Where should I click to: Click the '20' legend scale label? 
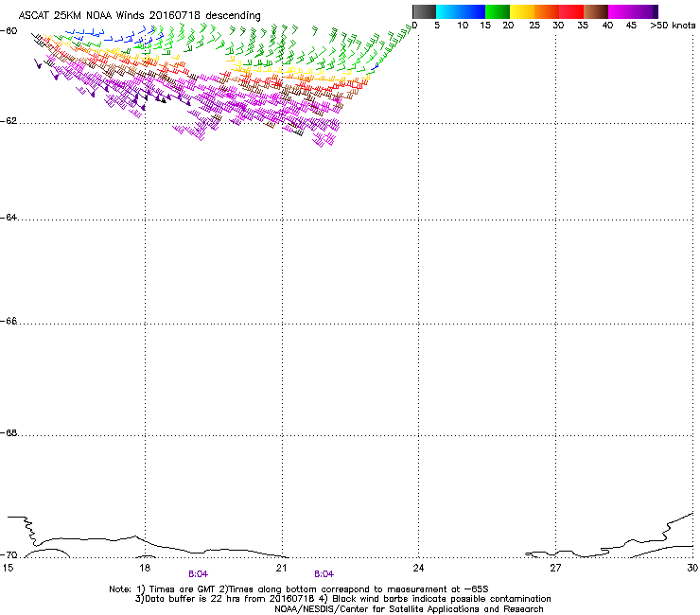(x=508, y=26)
